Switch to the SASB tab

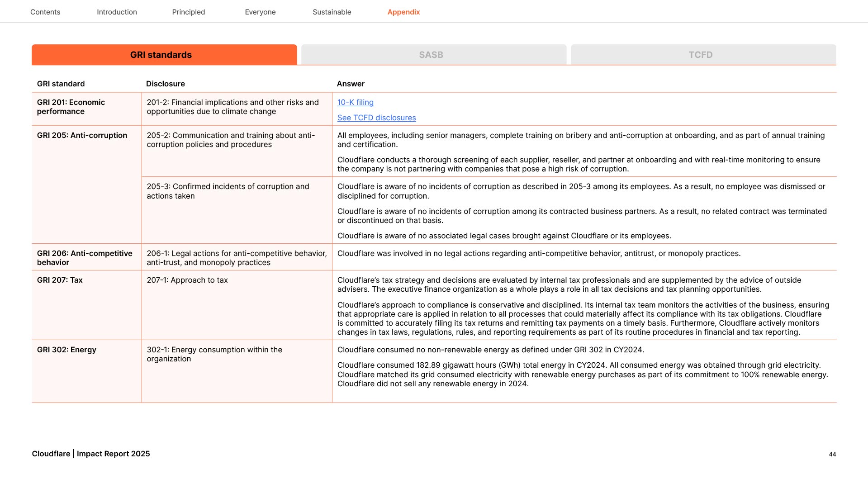tap(434, 55)
